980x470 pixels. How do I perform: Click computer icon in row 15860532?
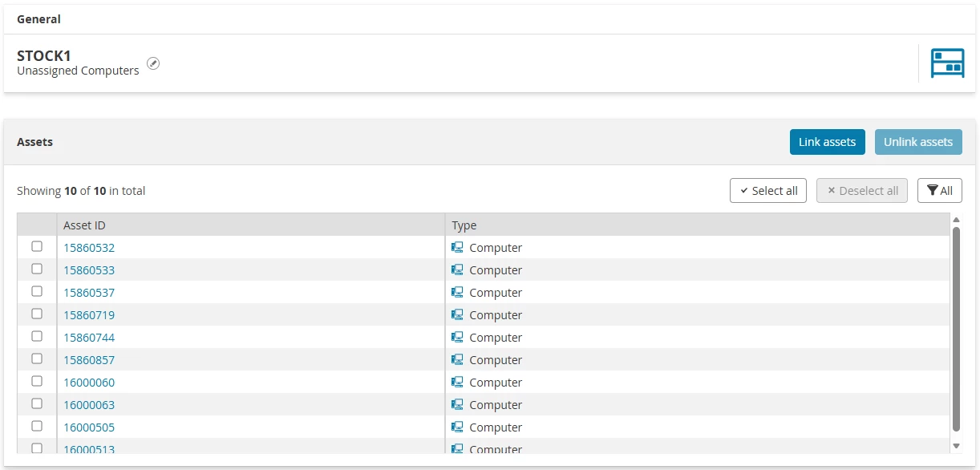click(458, 248)
